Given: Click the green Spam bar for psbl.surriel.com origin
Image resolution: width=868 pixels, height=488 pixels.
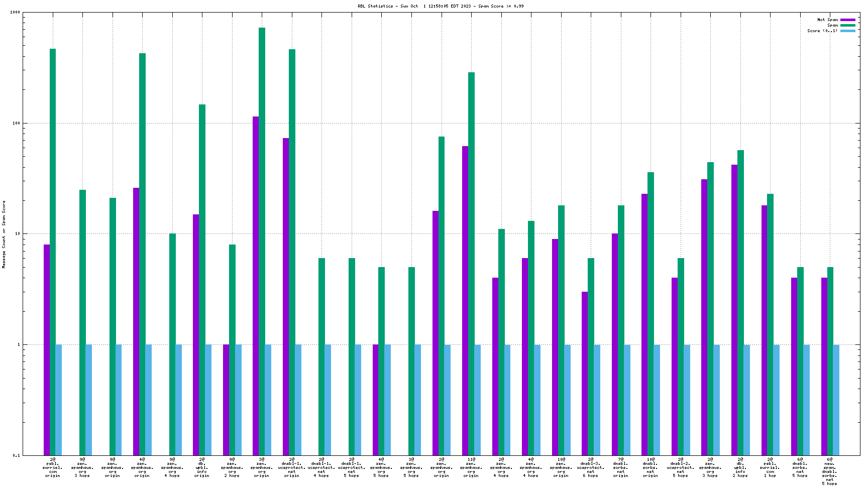Looking at the screenshot, I should (53, 251).
